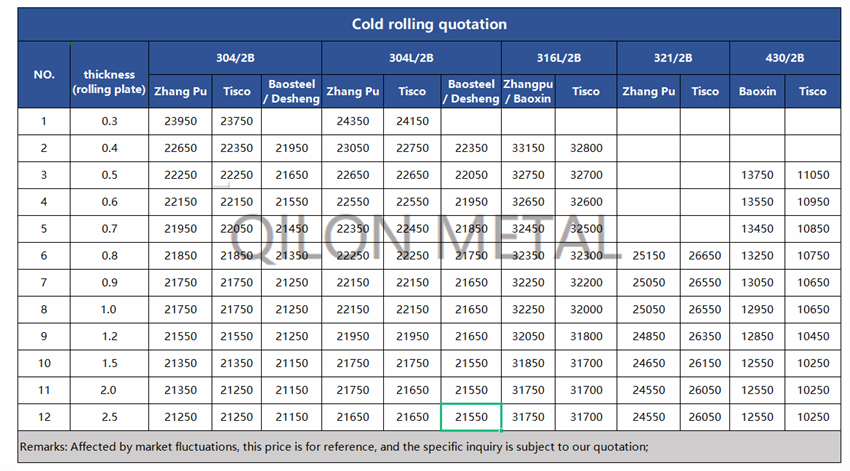Select the 304L/2B column group header
Screen dimensions: 850x471
pyautogui.click(x=411, y=57)
